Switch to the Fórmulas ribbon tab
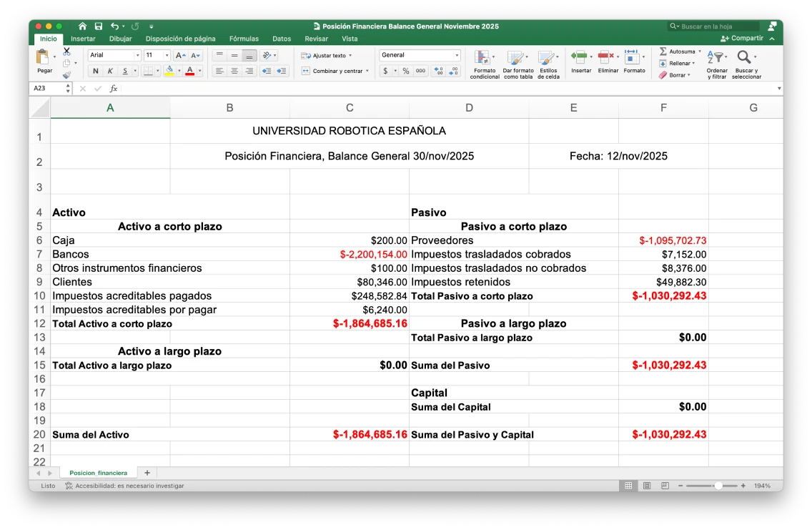Viewport: 812px width, 530px height. 244,39
